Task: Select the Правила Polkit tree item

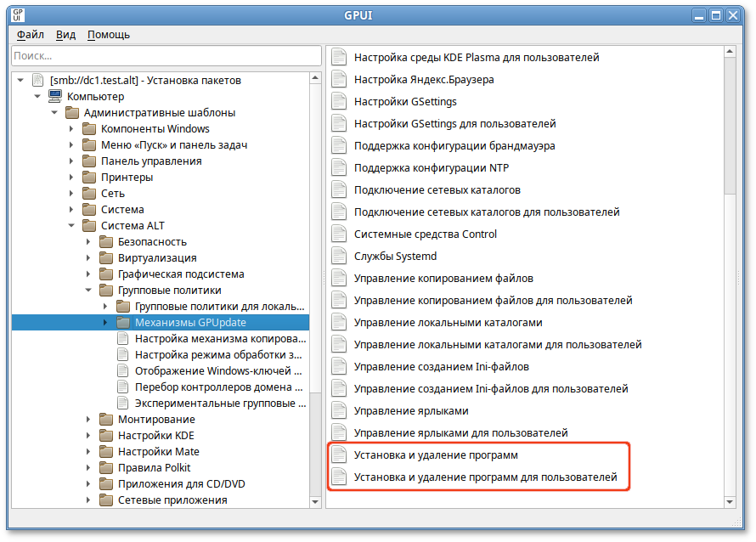Action: [x=154, y=468]
